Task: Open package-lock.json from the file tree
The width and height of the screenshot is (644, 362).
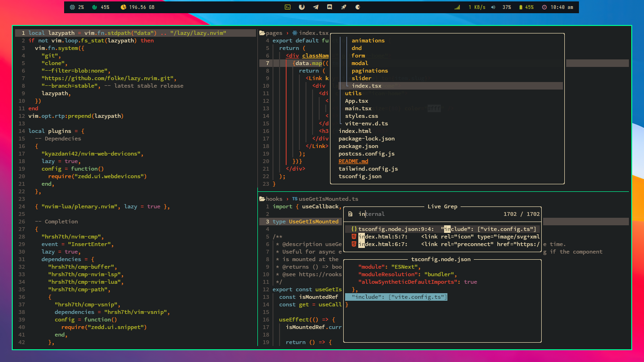Action: point(367,139)
